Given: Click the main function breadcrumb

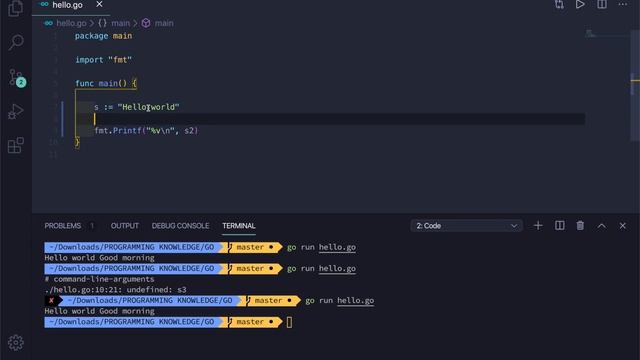Looking at the screenshot, I should pyautogui.click(x=158, y=23).
